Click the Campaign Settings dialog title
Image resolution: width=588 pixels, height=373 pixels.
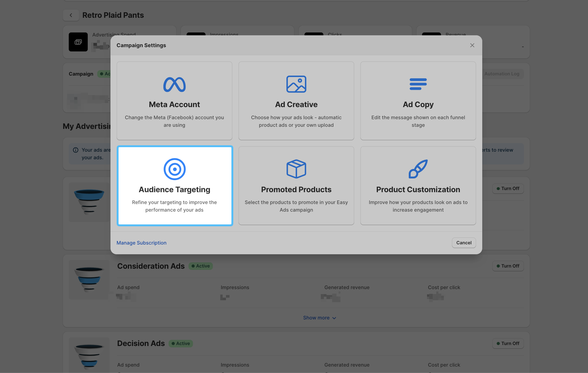tap(141, 45)
